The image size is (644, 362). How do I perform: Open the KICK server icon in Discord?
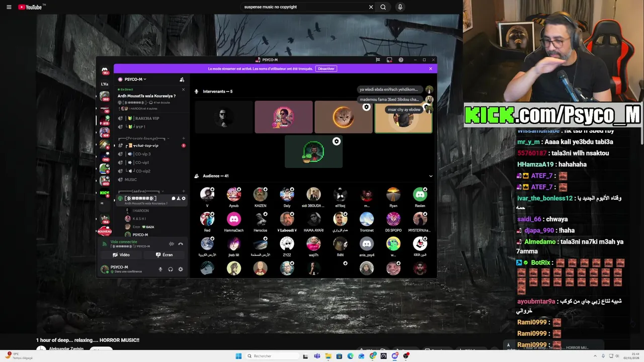coord(105,193)
